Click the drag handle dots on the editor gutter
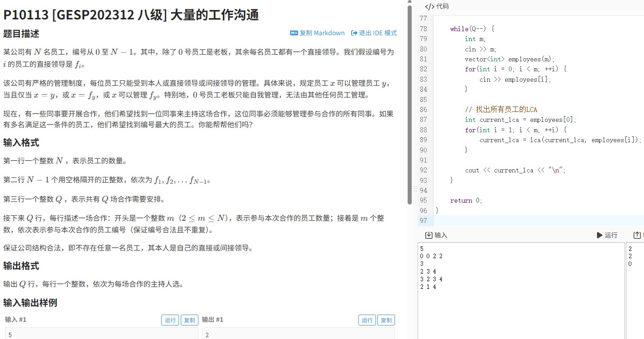 pos(414,188)
